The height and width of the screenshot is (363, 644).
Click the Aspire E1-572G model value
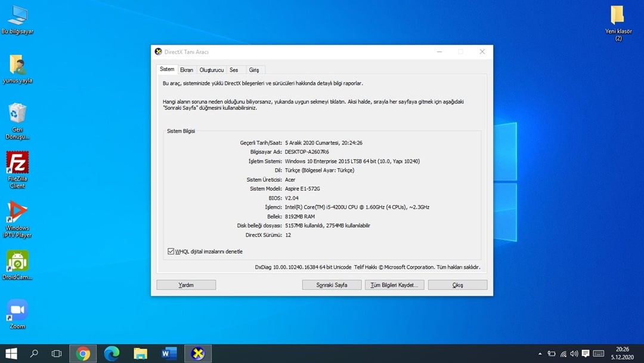[302, 189]
